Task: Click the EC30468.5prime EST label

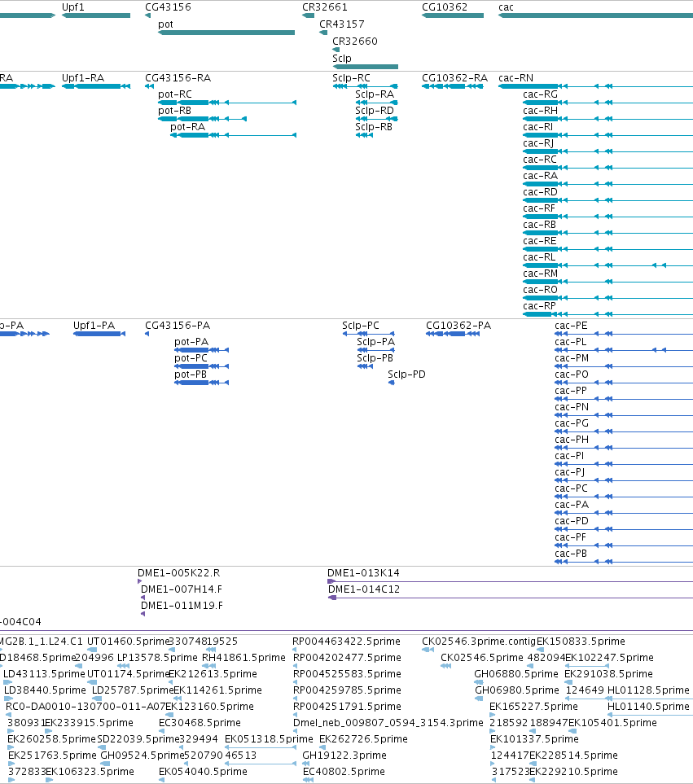Action: (200, 723)
